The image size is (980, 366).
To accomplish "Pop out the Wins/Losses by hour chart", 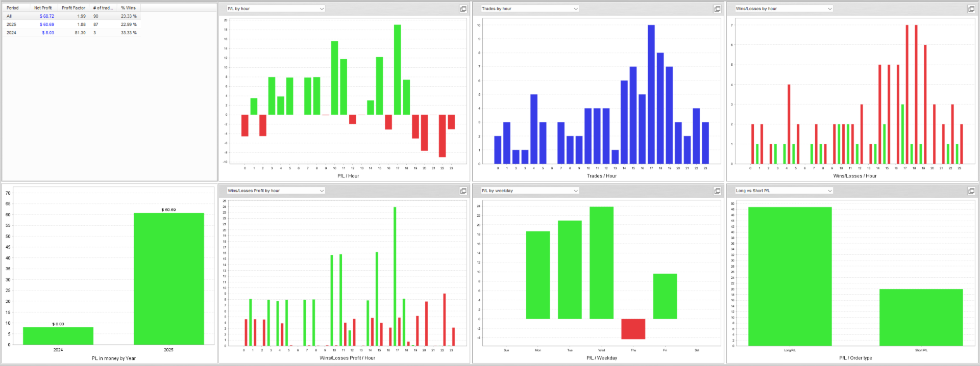I will point(971,9).
